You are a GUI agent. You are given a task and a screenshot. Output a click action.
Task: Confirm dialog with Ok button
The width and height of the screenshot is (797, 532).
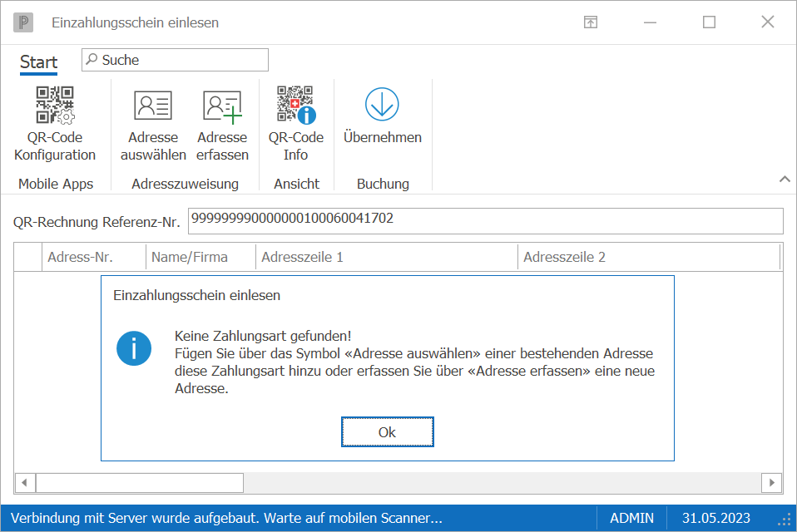pyautogui.click(x=388, y=432)
